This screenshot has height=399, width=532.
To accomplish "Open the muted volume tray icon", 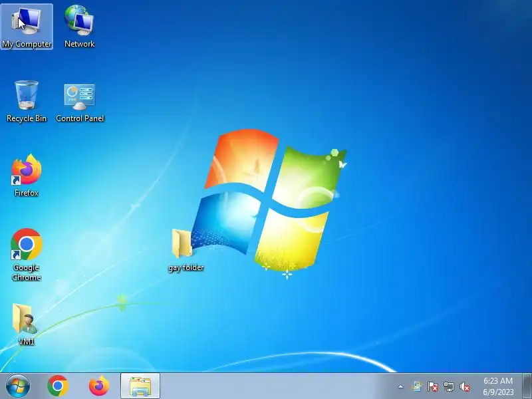I will [x=465, y=386].
